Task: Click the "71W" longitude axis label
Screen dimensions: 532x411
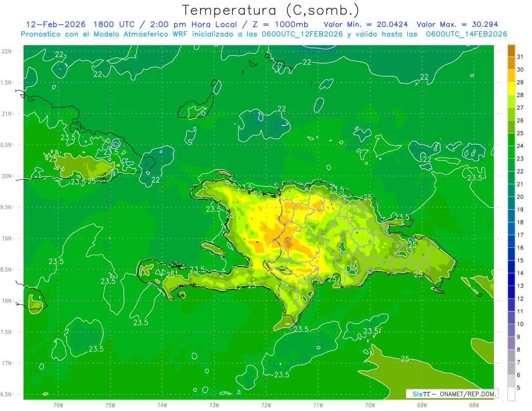Action: click(x=318, y=405)
